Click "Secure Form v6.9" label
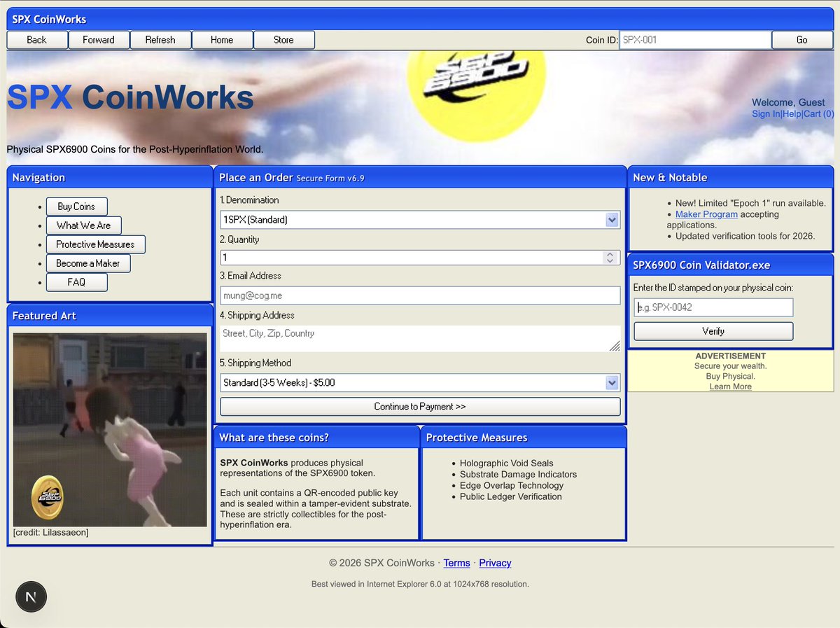The image size is (840, 628). point(330,179)
